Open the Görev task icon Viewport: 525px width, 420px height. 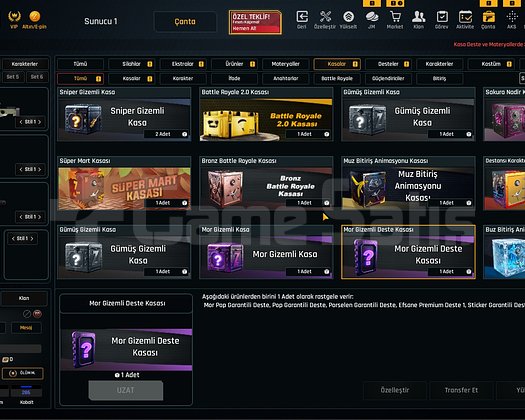[x=442, y=17]
